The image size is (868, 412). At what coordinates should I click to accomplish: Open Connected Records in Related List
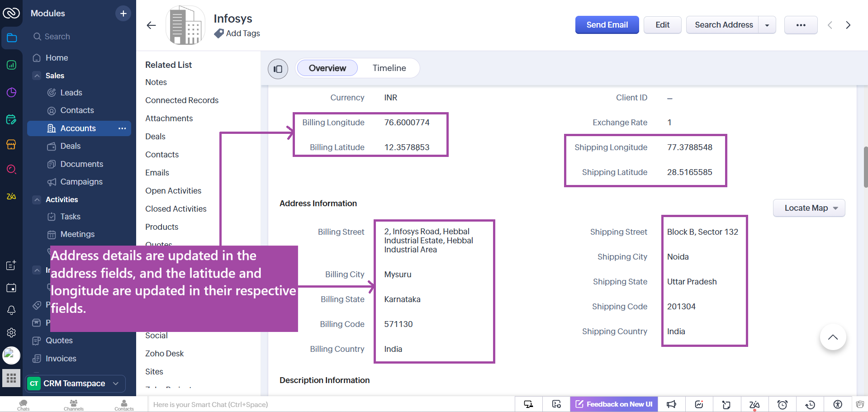click(181, 100)
